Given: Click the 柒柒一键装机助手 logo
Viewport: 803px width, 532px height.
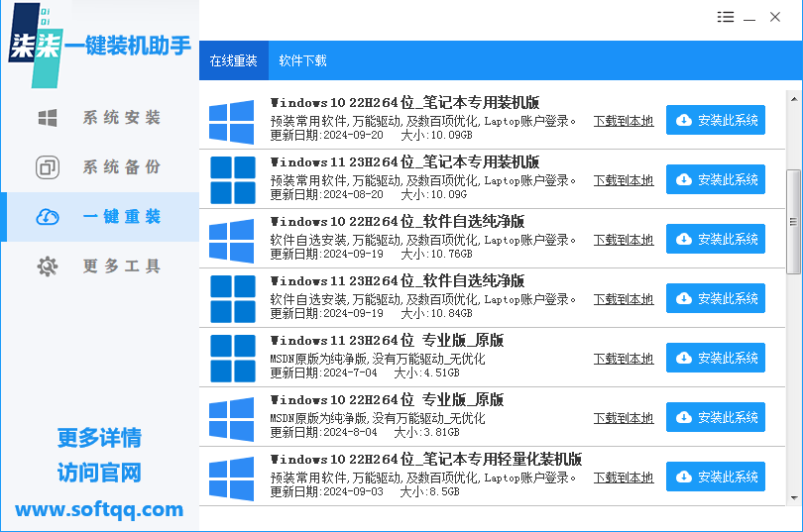Looking at the screenshot, I should 100,45.
